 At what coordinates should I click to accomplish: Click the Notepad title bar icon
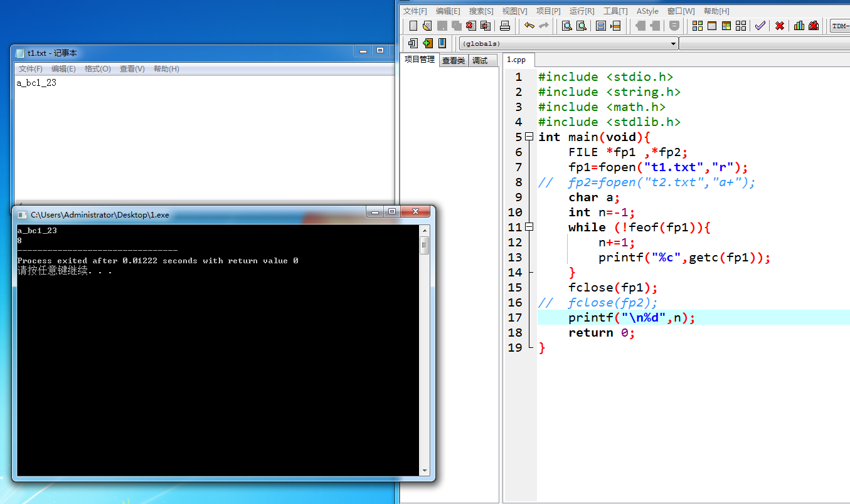[20, 53]
